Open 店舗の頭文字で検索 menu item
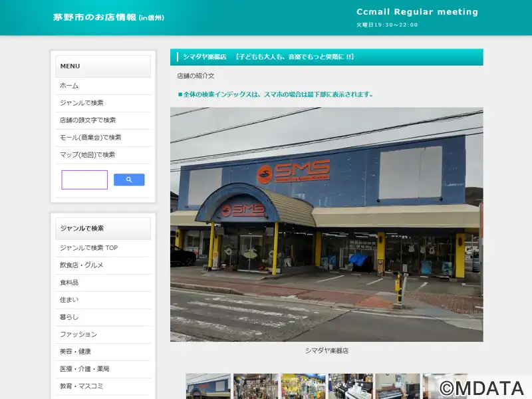Screen dimensions: 532x399 click(88, 120)
